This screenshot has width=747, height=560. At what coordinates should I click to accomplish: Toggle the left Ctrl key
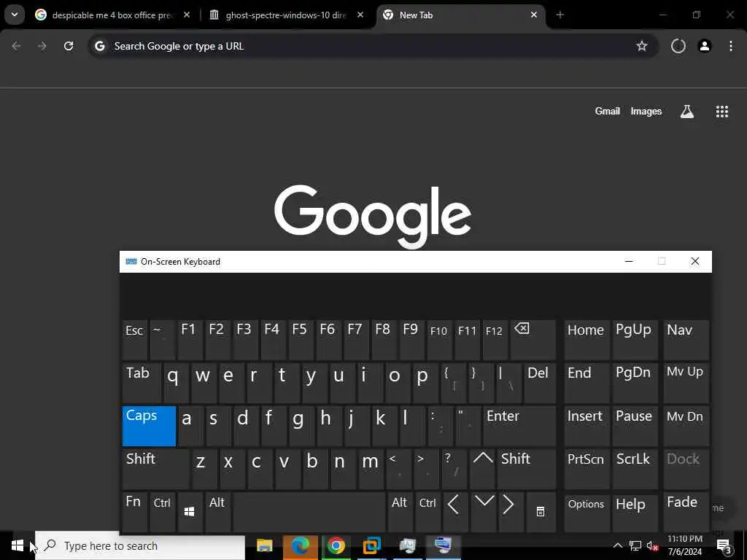pos(162,512)
